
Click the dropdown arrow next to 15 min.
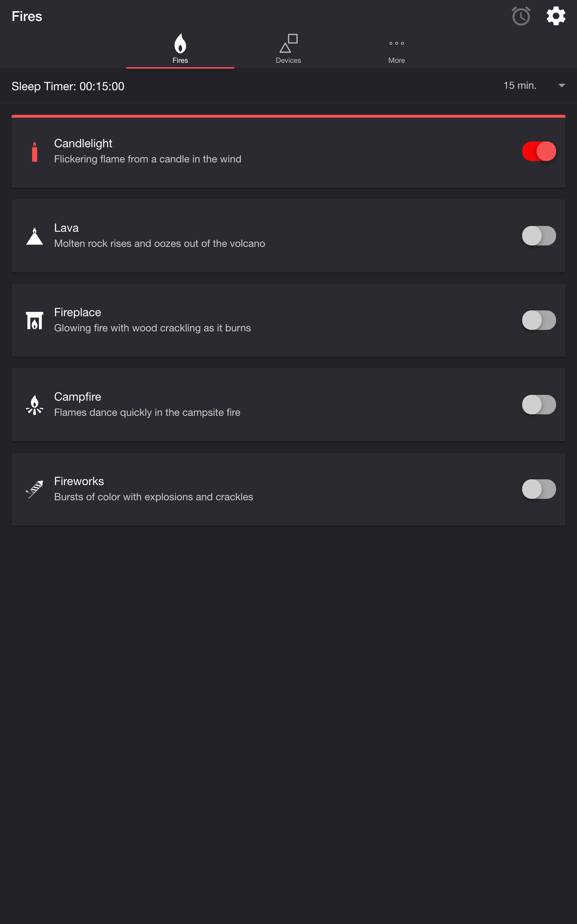click(x=561, y=86)
